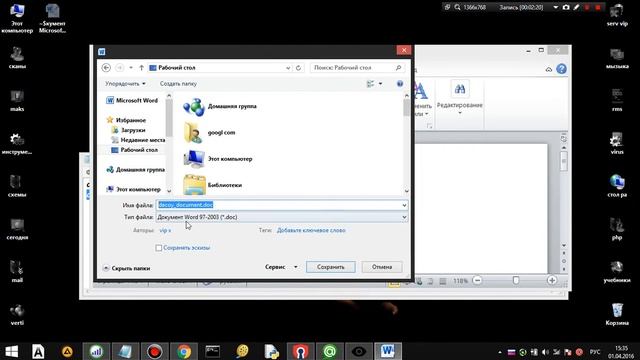Viewport: 640px width, 360px height.
Task: Open the command prompt taskbar icon
Action: coord(213,351)
